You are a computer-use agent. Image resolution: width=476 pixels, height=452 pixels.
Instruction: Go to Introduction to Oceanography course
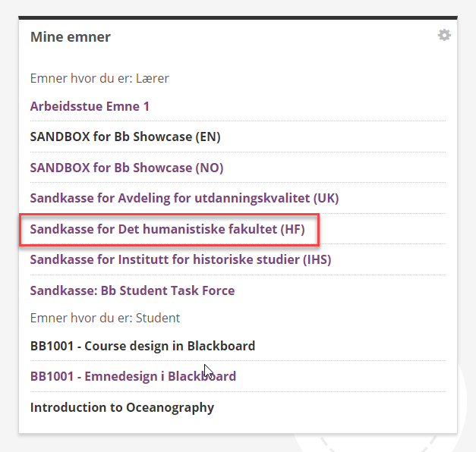point(122,408)
